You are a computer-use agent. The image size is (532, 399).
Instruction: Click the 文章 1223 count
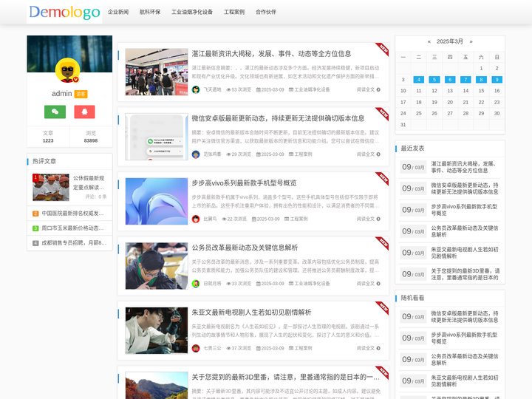tap(48, 137)
